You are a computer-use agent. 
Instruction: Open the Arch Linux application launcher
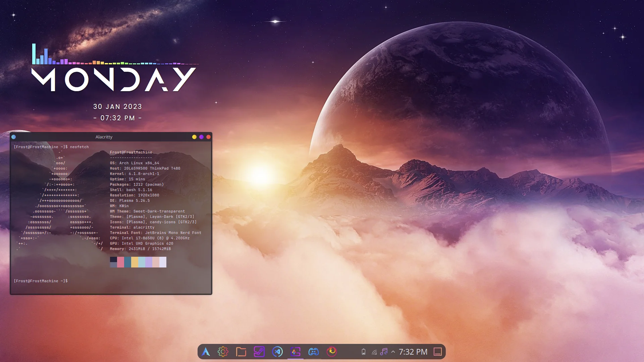(206, 352)
